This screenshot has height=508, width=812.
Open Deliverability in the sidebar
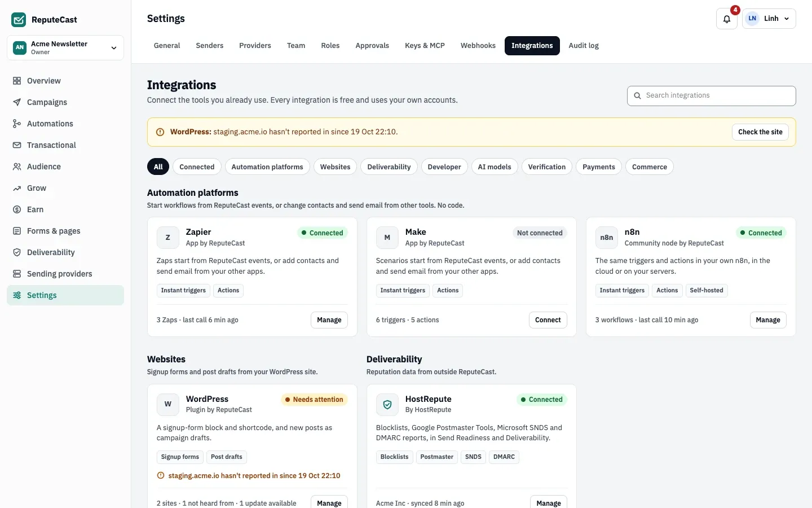point(65,252)
